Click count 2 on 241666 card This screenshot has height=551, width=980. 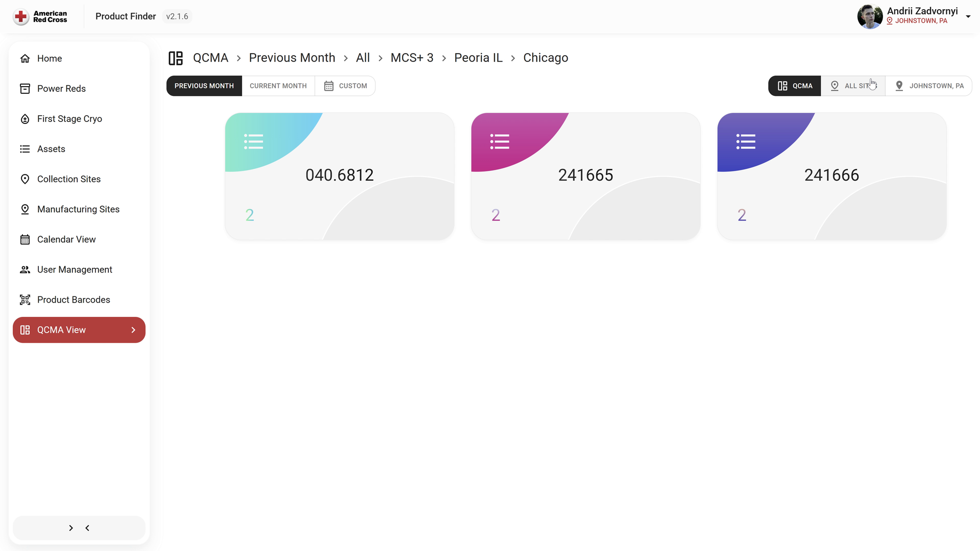pos(742,215)
